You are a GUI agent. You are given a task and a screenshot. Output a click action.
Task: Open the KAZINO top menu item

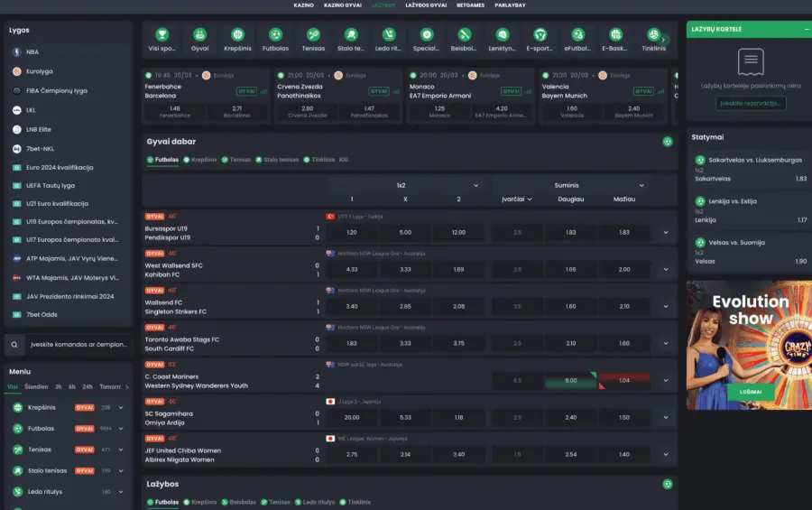coord(303,5)
